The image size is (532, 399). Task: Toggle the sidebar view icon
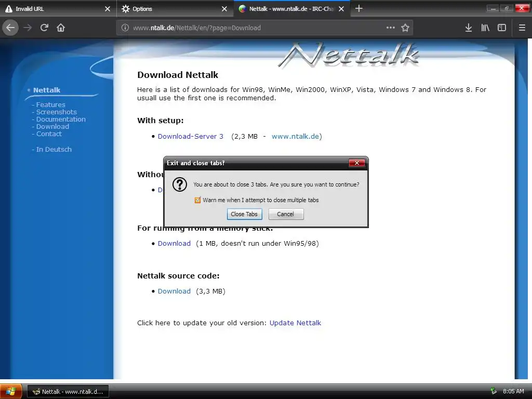(x=502, y=28)
